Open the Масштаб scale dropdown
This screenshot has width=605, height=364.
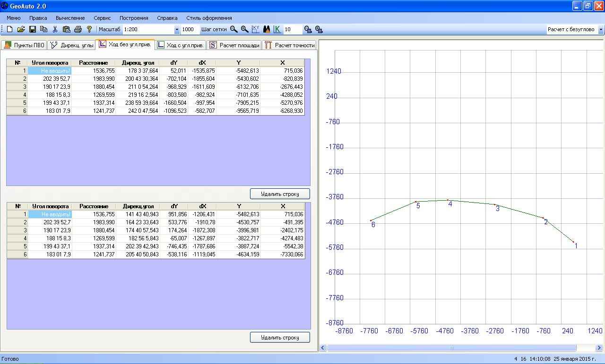tap(177, 29)
